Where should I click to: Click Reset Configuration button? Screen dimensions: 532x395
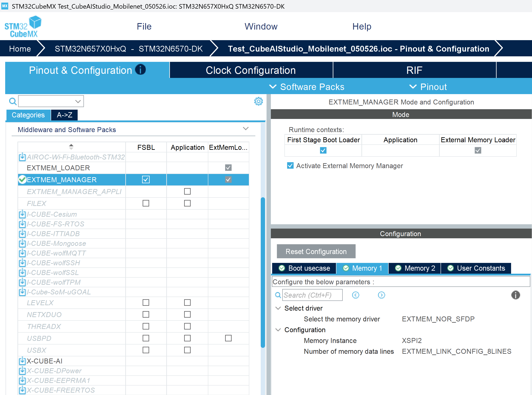pyautogui.click(x=316, y=251)
